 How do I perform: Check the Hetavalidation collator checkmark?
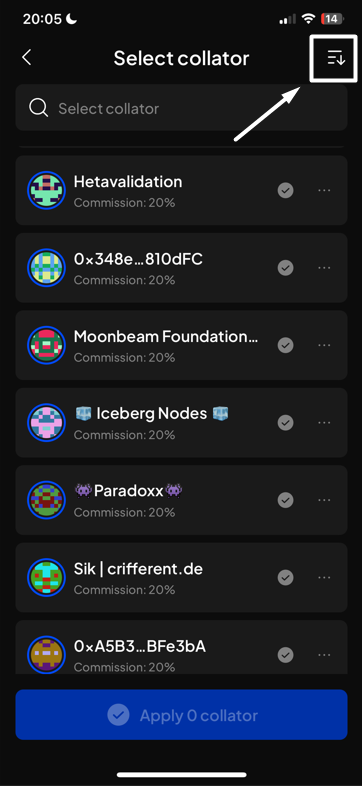(x=286, y=190)
